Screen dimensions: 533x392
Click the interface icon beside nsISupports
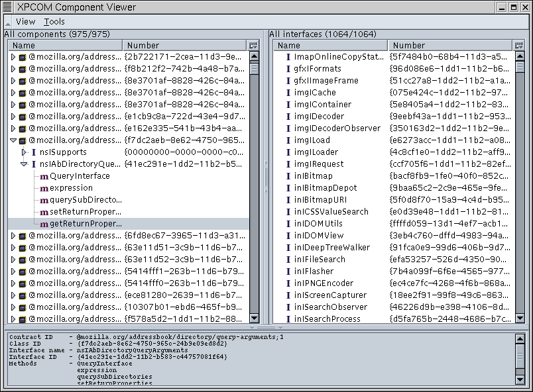click(34, 152)
